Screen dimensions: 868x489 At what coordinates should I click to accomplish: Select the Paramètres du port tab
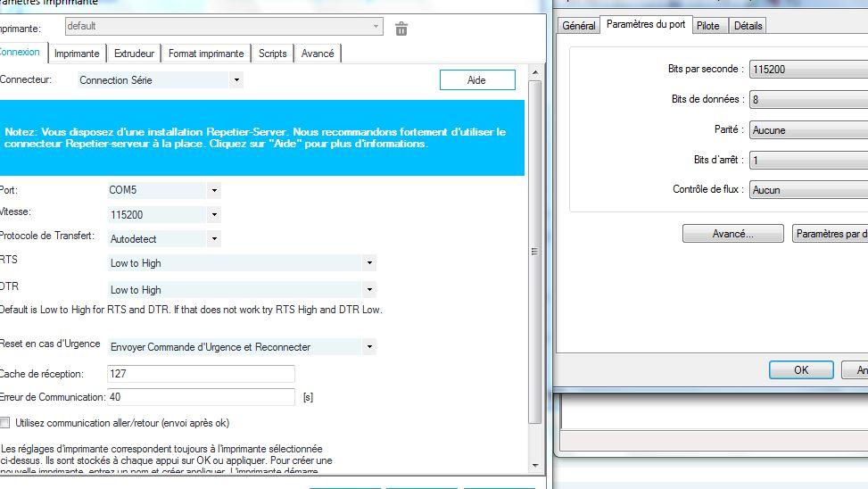point(646,24)
